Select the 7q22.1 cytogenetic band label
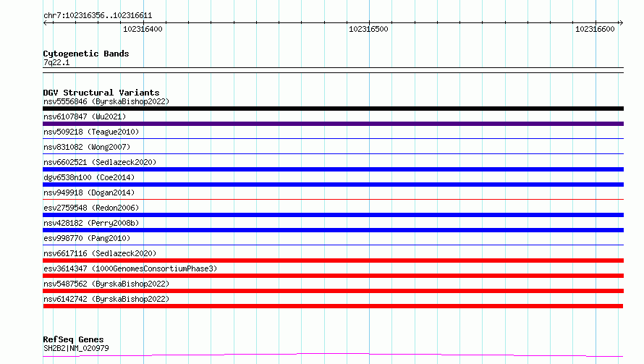This screenshot has width=644, height=364. tap(56, 62)
